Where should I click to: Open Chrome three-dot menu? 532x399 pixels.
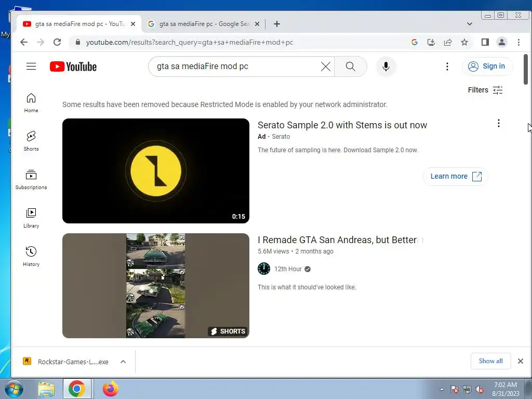[518, 42]
